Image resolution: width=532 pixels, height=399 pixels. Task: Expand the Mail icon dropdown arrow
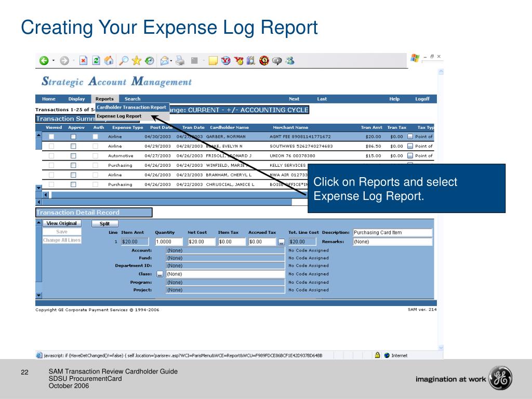click(x=171, y=61)
